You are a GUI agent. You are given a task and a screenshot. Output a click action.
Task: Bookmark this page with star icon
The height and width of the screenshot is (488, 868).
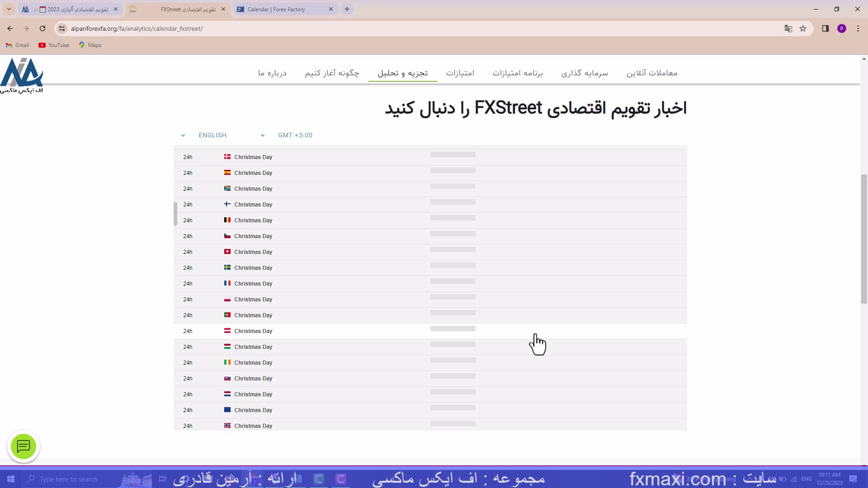pos(803,28)
